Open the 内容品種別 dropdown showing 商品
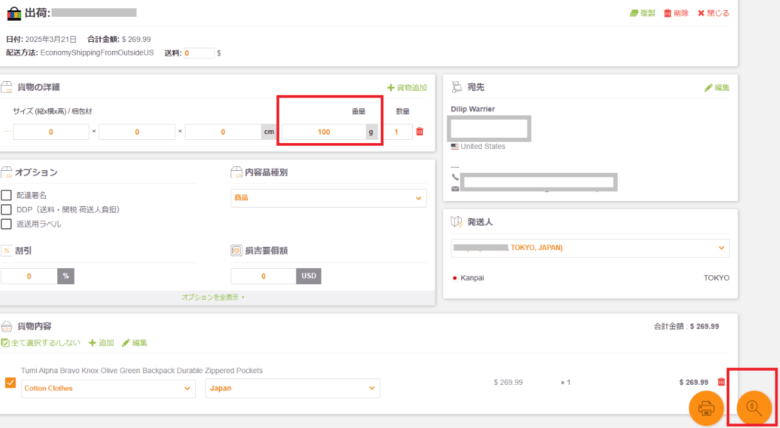 (329, 198)
